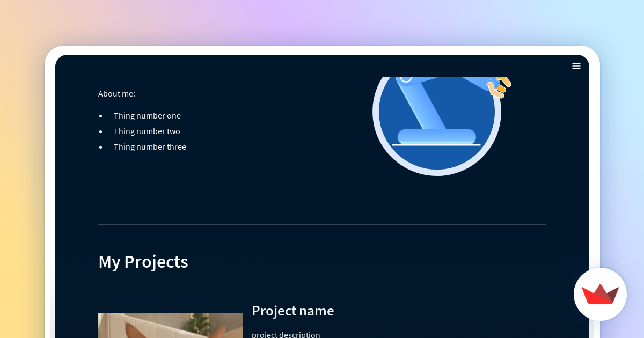The width and height of the screenshot is (644, 338).
Task: Open the hamburger navigation menu
Action: click(x=576, y=66)
